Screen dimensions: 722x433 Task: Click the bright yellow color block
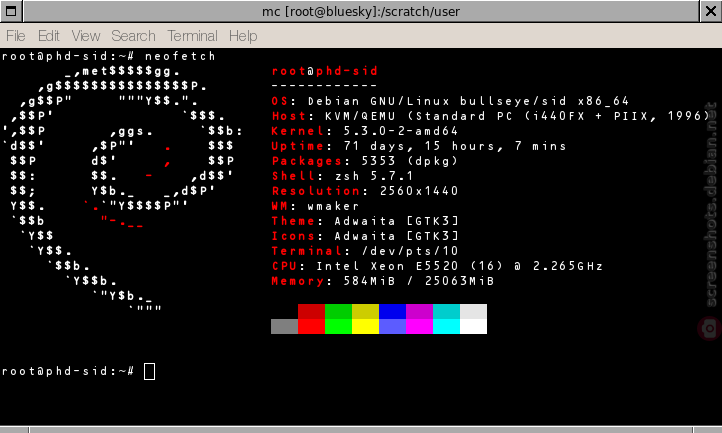(366, 326)
